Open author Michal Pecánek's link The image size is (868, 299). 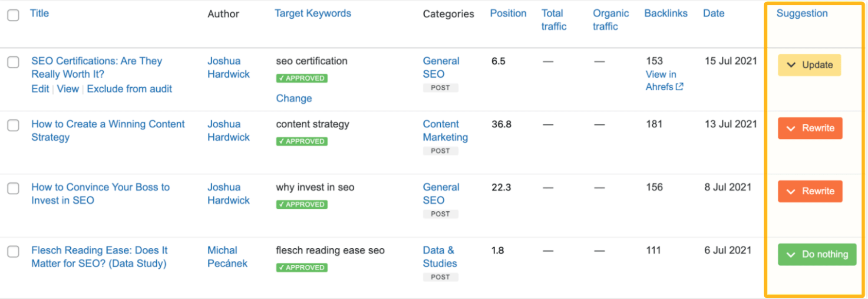227,257
